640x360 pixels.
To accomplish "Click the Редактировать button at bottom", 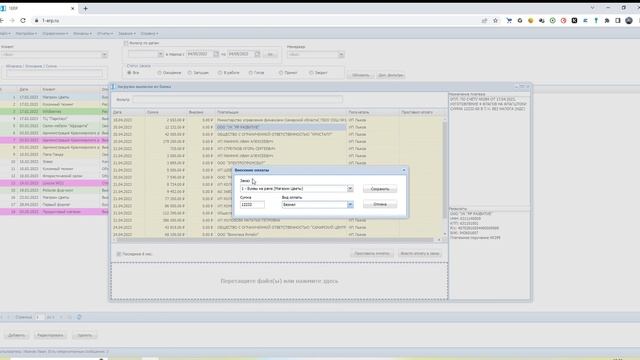I will coord(50,335).
